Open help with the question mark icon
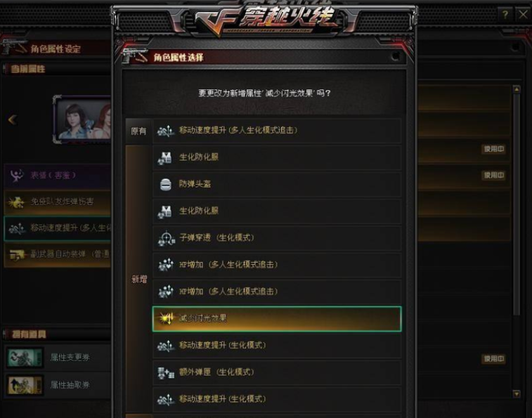532x418 pixels. click(x=505, y=14)
